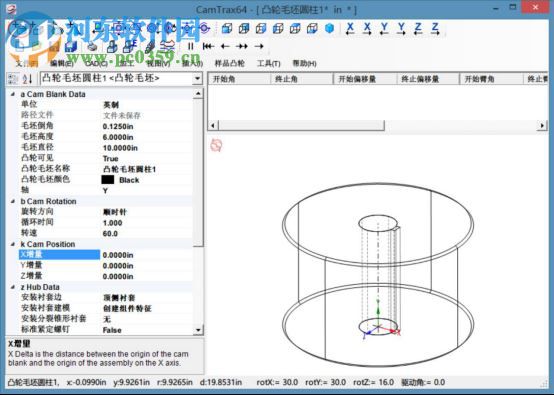Click the wavy cam path icon left of Pause
Screen dimensions: 554x395
(x=167, y=46)
